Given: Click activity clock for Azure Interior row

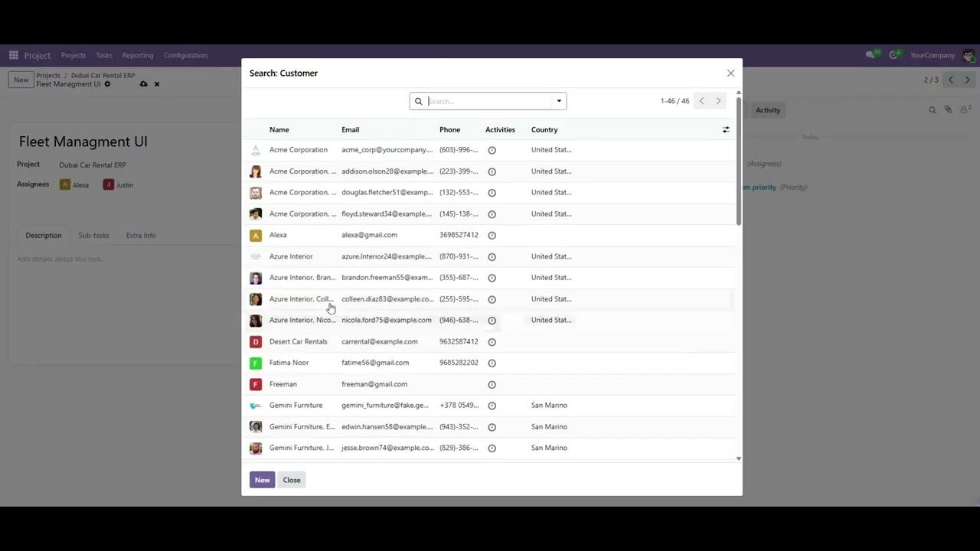Looking at the screenshot, I should pyautogui.click(x=492, y=256).
